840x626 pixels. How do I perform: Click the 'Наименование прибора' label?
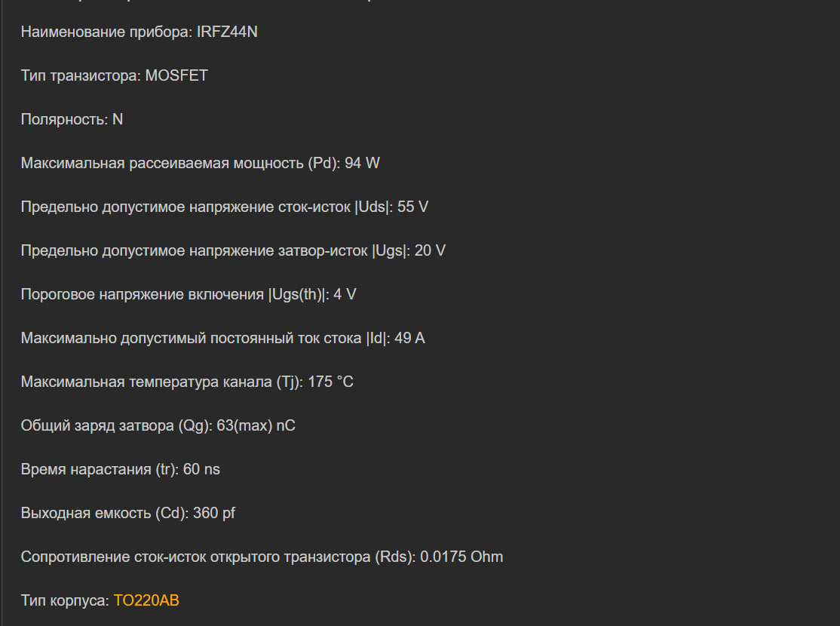tap(106, 32)
